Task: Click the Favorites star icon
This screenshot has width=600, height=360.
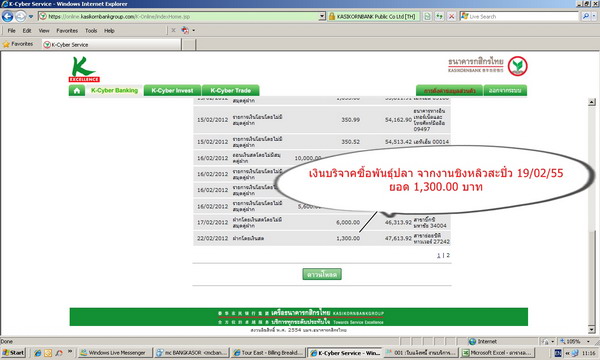Action: (6, 44)
